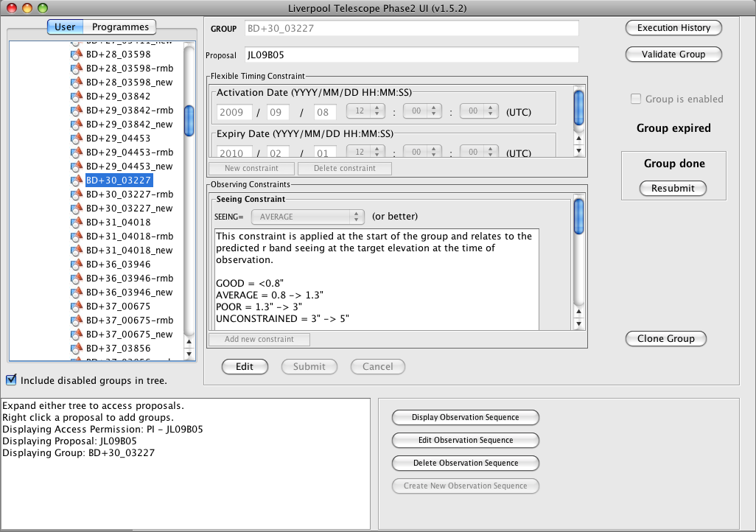The image size is (756, 532).
Task: Switch to the Programmes tab
Action: pos(120,27)
